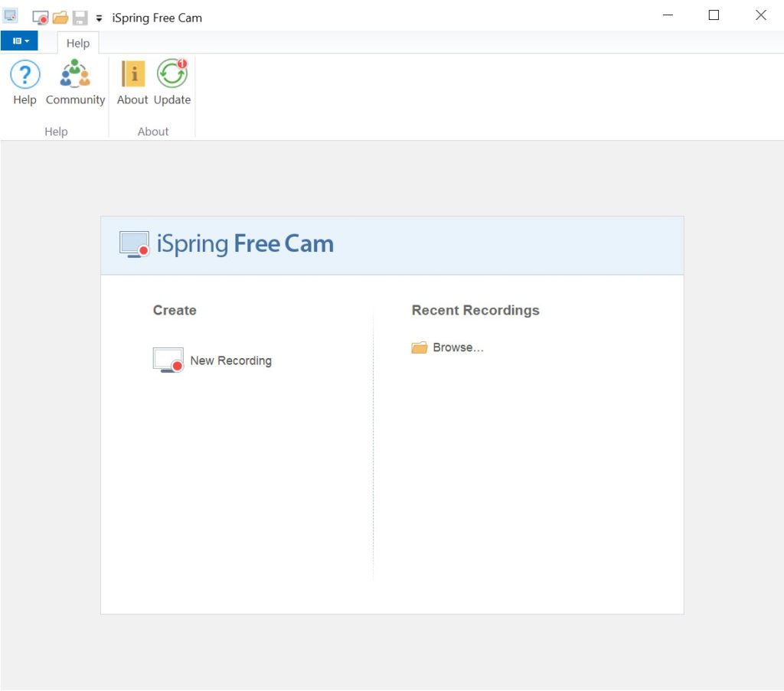Click the Help group label below icons
Screen dimensions: 784x691
[56, 132]
